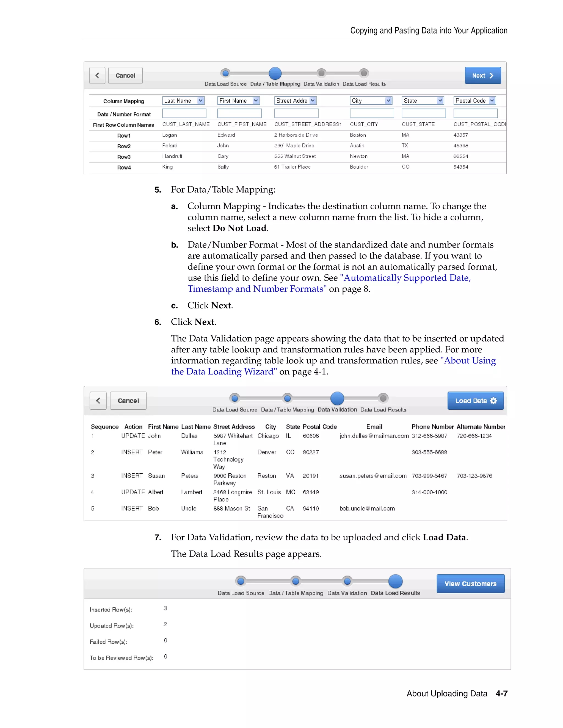563x728 pixels.
Task: Click the Date/Number Format field under Postal Code
Action: [x=476, y=113]
